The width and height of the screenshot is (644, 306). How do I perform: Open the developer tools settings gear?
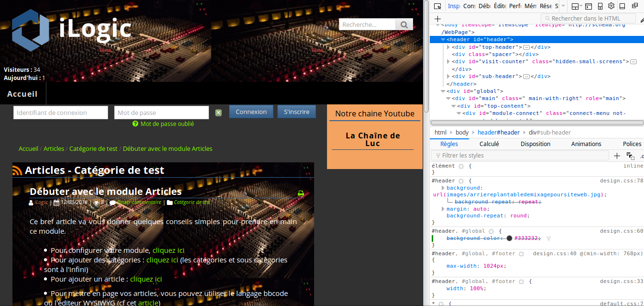point(611,6)
